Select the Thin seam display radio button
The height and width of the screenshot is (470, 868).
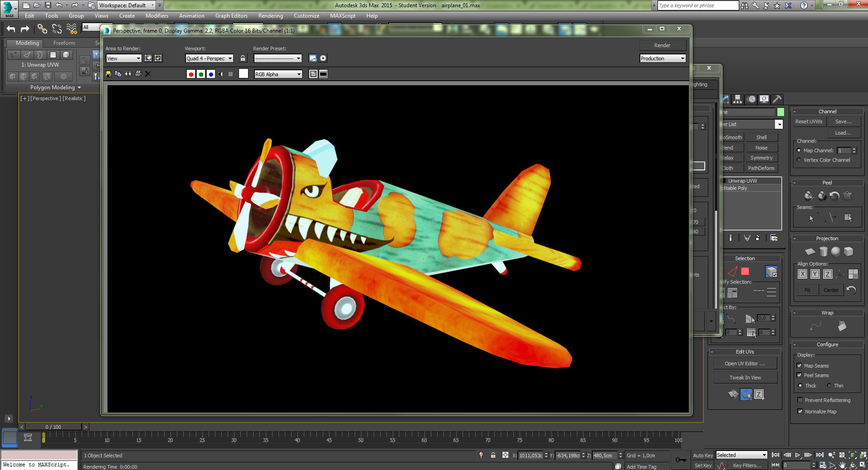pos(829,386)
